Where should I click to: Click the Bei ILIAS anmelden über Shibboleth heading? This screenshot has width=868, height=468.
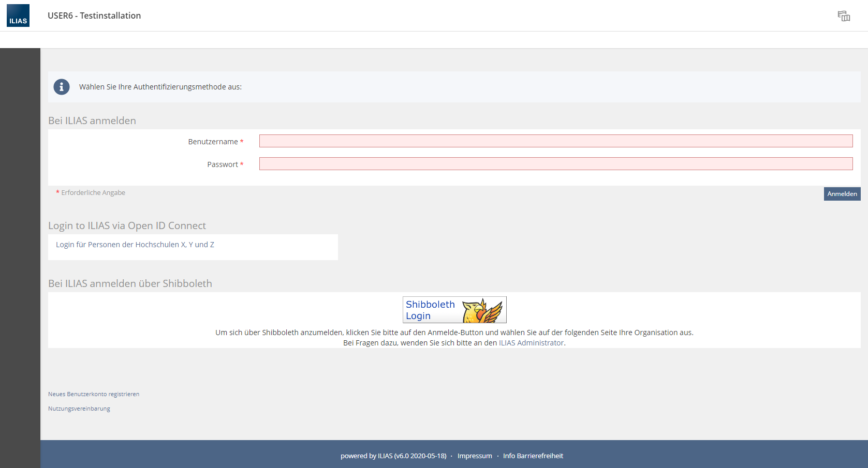tap(130, 283)
